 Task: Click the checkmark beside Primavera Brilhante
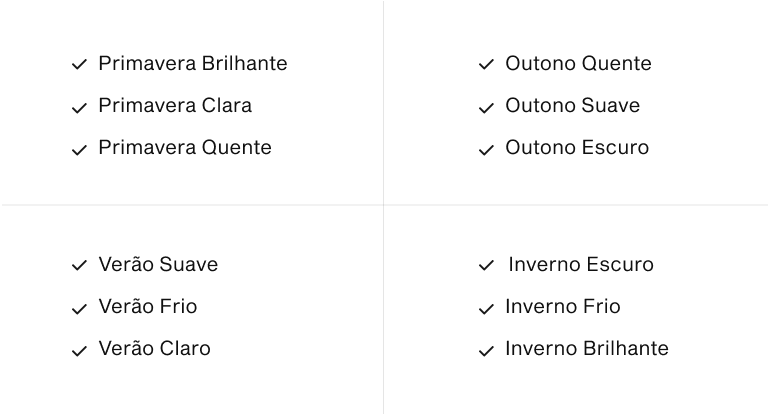[79, 64]
